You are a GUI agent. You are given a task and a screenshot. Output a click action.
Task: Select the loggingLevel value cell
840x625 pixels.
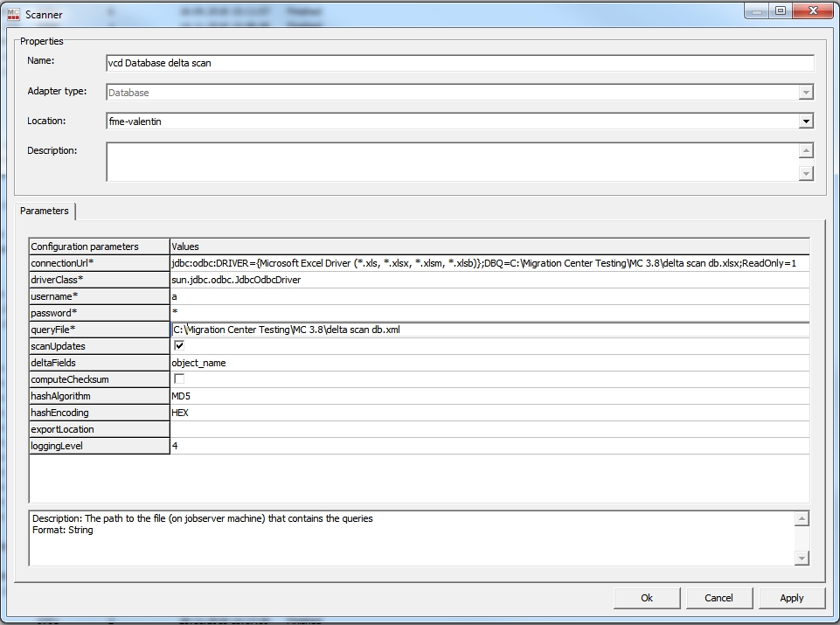tap(489, 446)
